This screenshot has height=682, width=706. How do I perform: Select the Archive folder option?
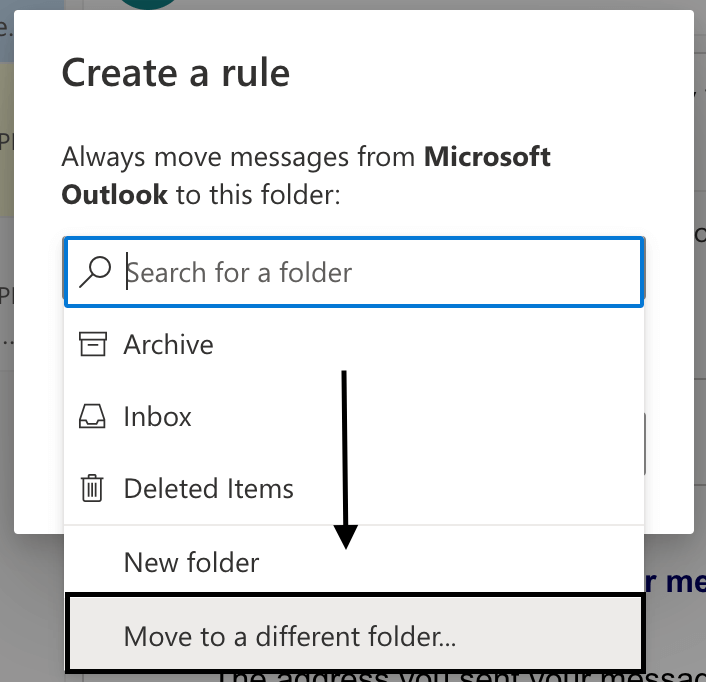354,345
